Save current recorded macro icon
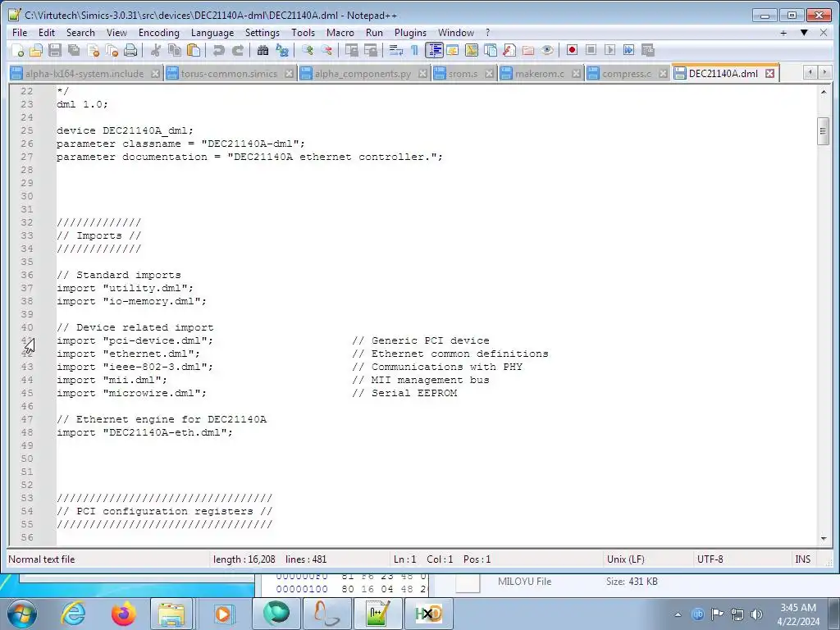The width and height of the screenshot is (840, 630). [x=648, y=50]
